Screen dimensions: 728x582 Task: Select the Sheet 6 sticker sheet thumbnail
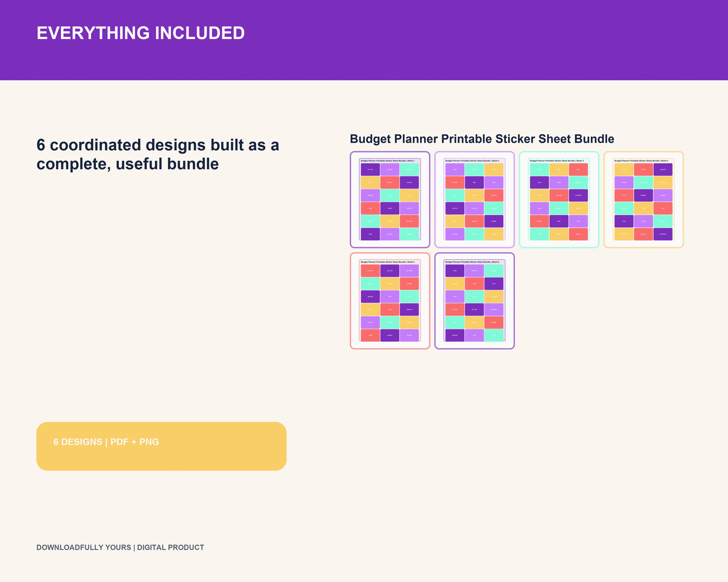pos(474,301)
